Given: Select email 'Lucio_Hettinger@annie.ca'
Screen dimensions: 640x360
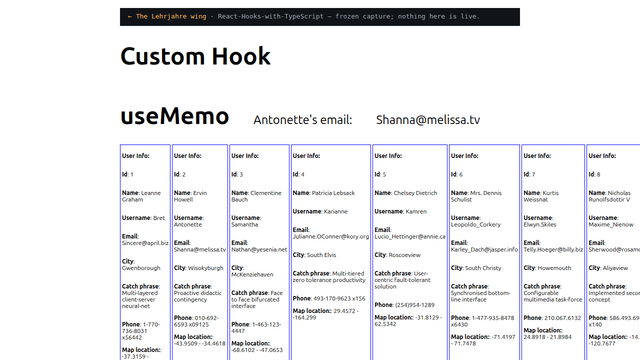Looking at the screenshot, I should pos(410,237).
